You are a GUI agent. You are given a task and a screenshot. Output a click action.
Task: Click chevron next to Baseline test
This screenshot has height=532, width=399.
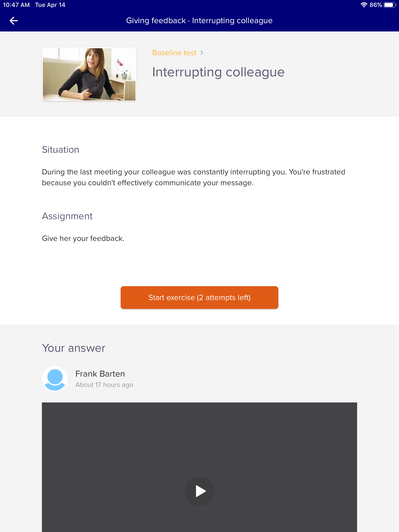tap(202, 53)
